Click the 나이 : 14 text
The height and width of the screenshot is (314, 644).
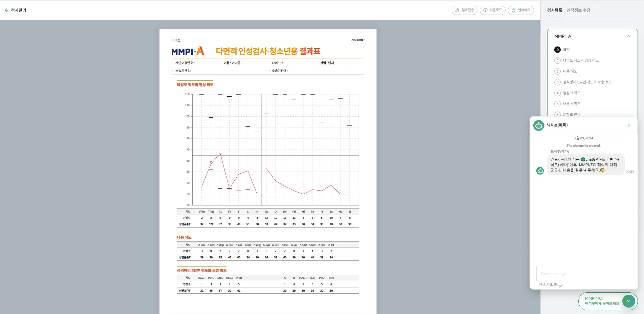[x=278, y=63]
